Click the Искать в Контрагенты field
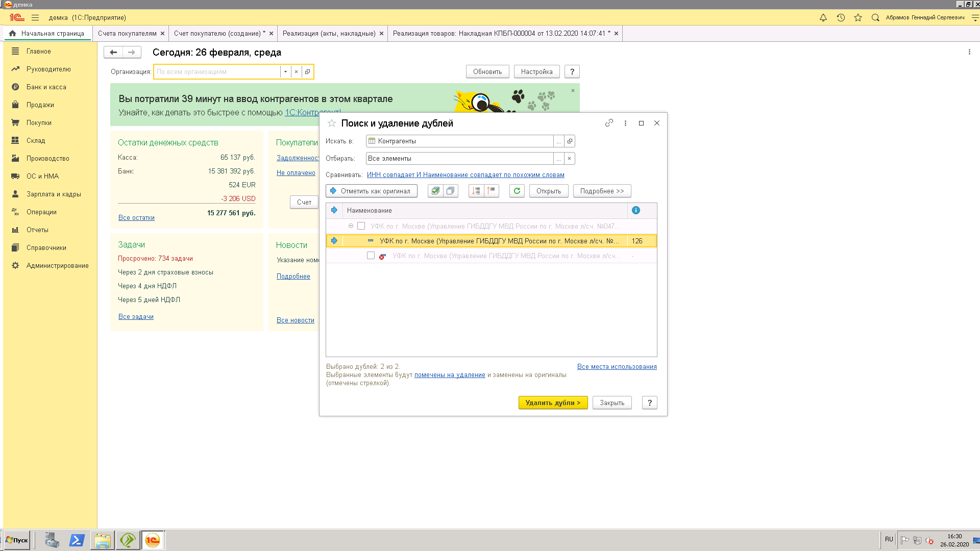The image size is (980, 551). (459, 141)
